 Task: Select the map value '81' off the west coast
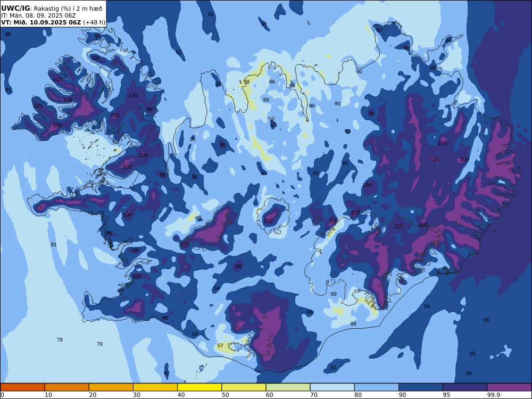(54, 245)
